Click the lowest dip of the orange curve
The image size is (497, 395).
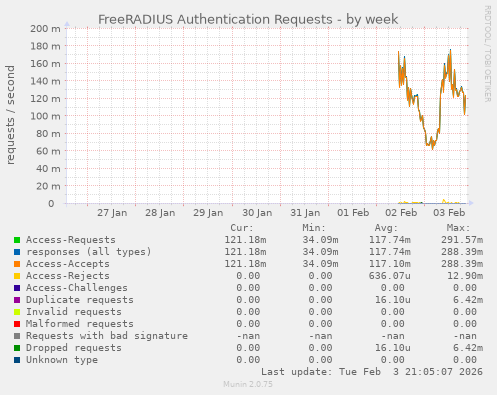point(433,149)
